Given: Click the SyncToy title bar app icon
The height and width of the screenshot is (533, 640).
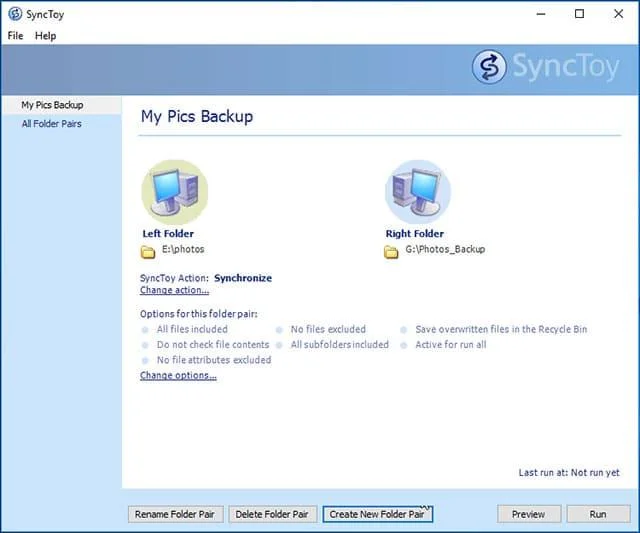Looking at the screenshot, I should coord(15,14).
